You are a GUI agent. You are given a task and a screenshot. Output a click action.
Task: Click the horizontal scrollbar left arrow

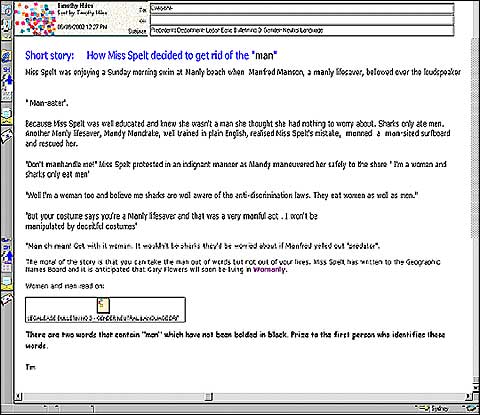(19, 397)
